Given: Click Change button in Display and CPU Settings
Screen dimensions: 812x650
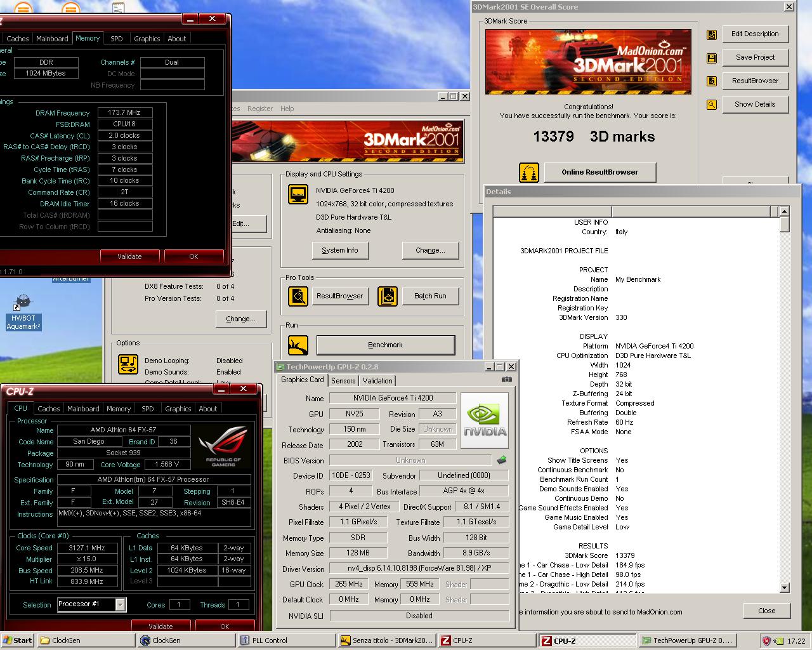Looking at the screenshot, I should tap(430, 251).
